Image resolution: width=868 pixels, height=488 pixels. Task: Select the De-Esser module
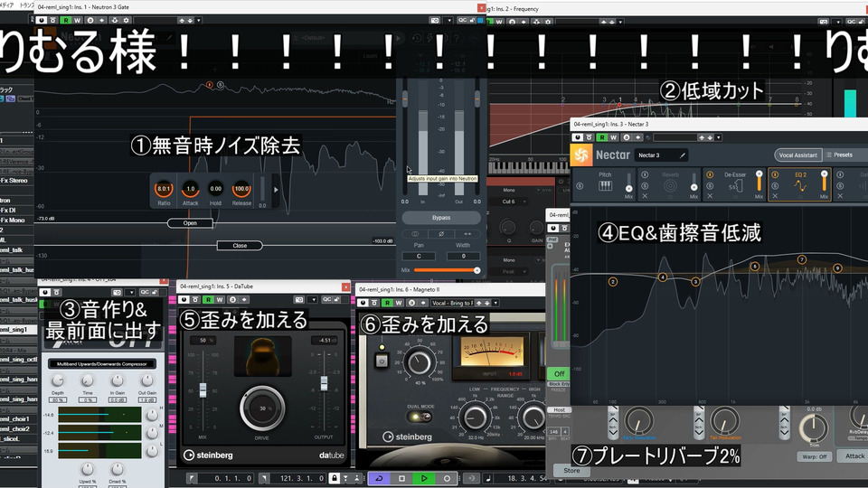[734, 183]
